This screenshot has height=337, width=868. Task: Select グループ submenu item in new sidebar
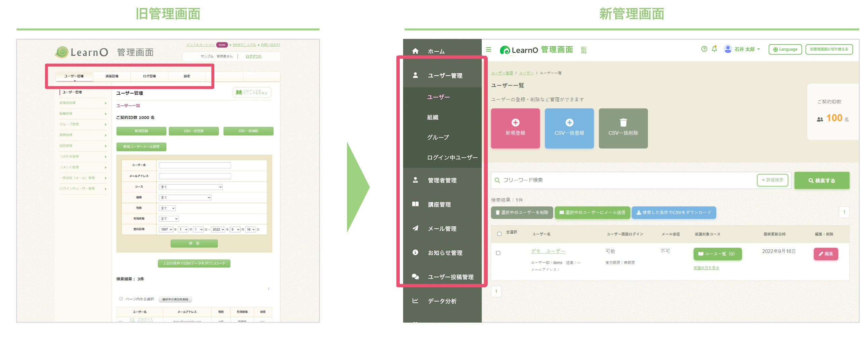(438, 137)
